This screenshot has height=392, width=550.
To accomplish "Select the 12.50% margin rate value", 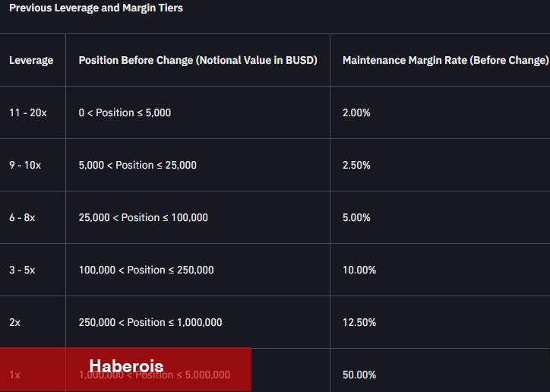I will [x=359, y=323].
